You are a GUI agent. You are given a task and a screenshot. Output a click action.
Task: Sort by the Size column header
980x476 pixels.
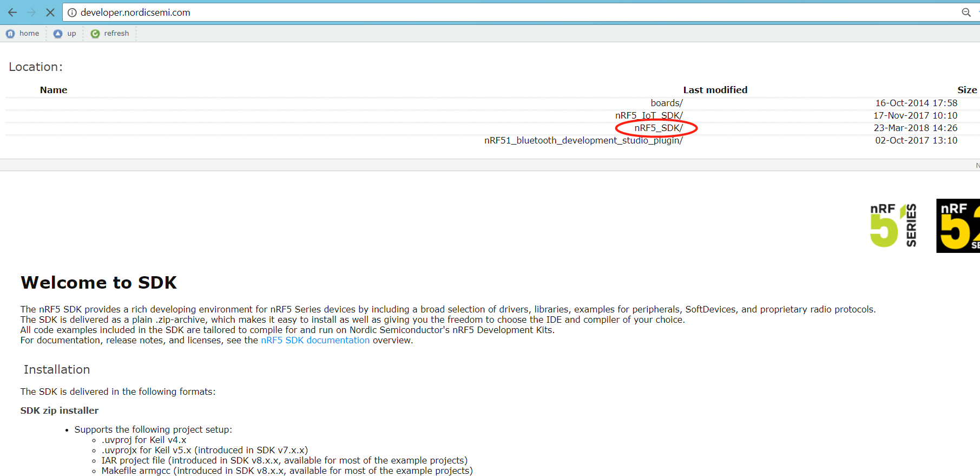coord(967,90)
